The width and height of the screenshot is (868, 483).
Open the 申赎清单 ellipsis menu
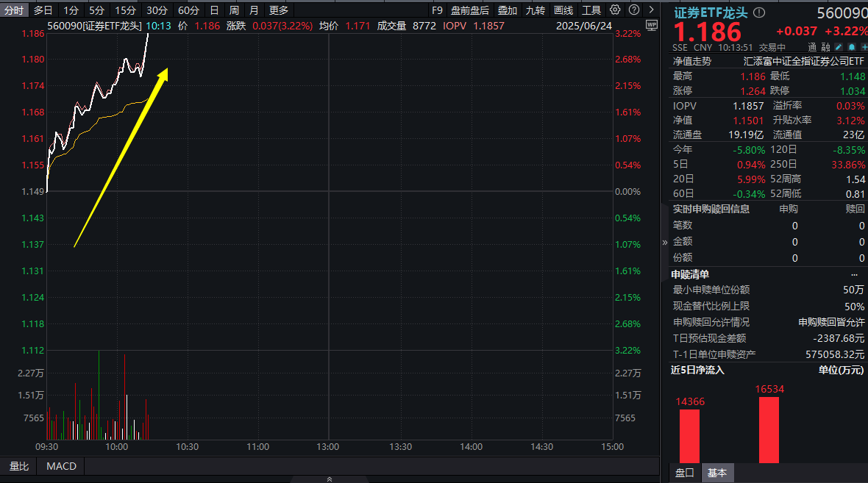854,274
